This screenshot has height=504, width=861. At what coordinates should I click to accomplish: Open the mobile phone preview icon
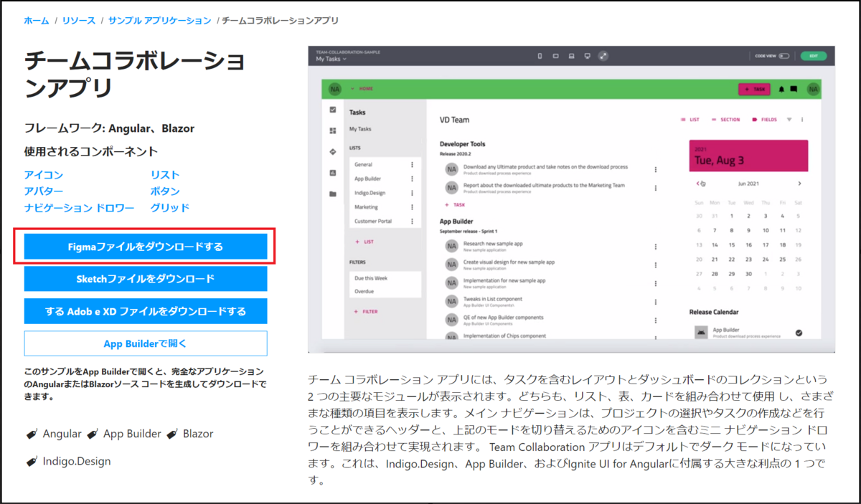tap(540, 54)
